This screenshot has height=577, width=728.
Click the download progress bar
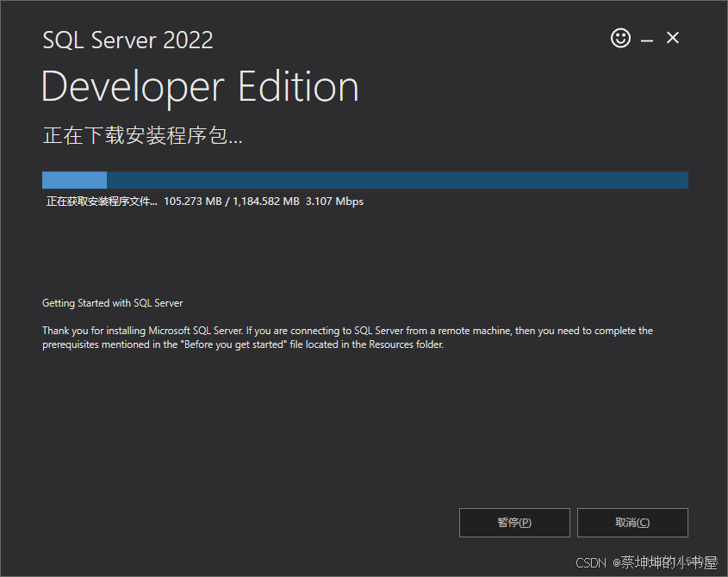click(365, 180)
